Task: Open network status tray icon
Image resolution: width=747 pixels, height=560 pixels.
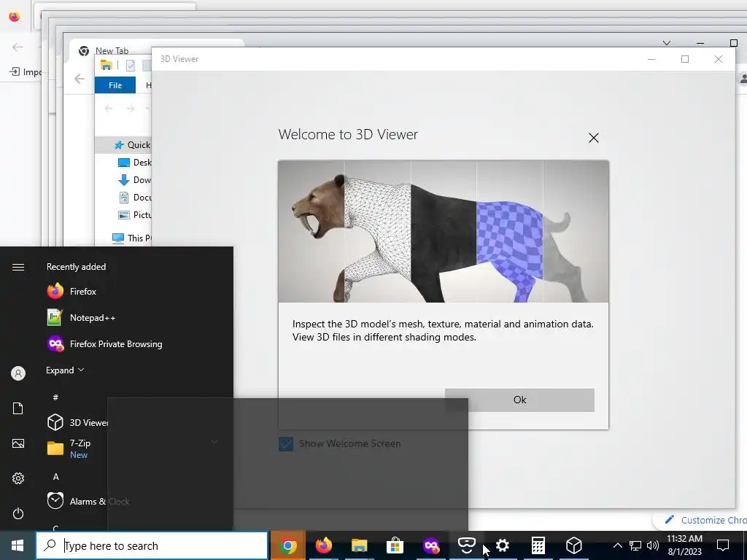Action: pyautogui.click(x=635, y=545)
